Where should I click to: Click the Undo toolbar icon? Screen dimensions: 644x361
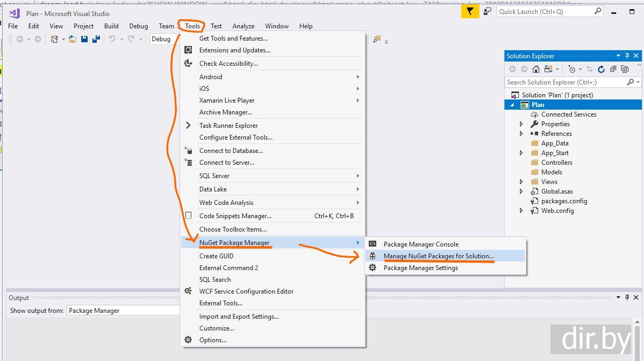coord(112,39)
